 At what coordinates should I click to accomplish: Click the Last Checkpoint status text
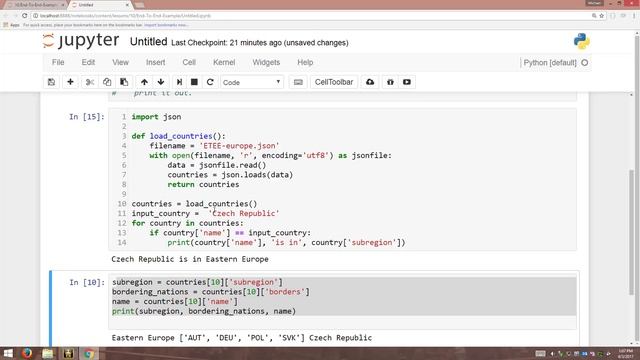point(260,43)
